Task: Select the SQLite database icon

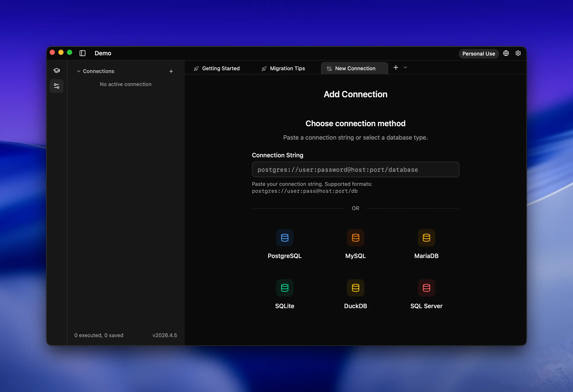Action: click(285, 288)
